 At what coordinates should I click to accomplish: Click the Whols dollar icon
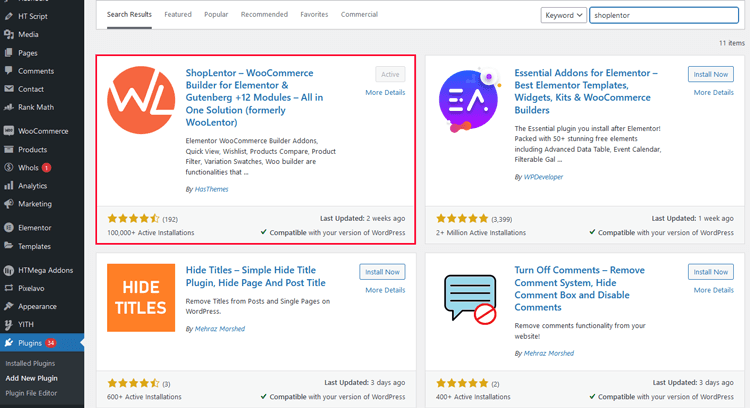[x=9, y=167]
